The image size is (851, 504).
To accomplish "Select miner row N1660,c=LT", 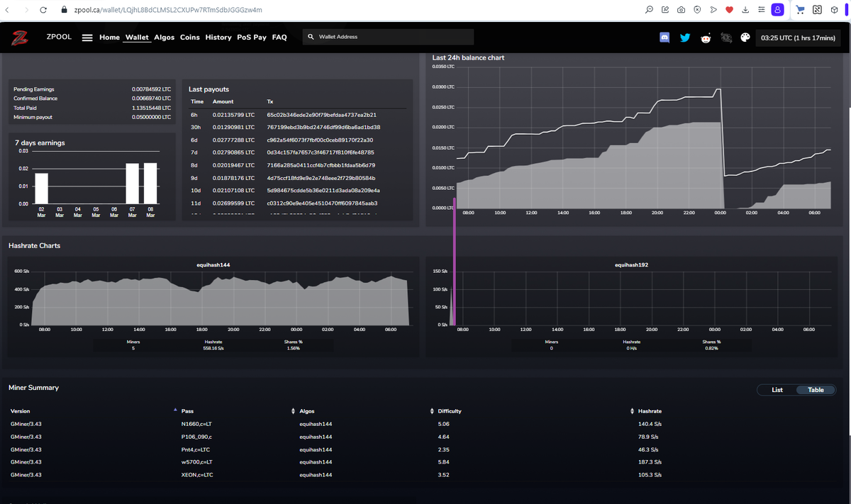I will (x=425, y=424).
